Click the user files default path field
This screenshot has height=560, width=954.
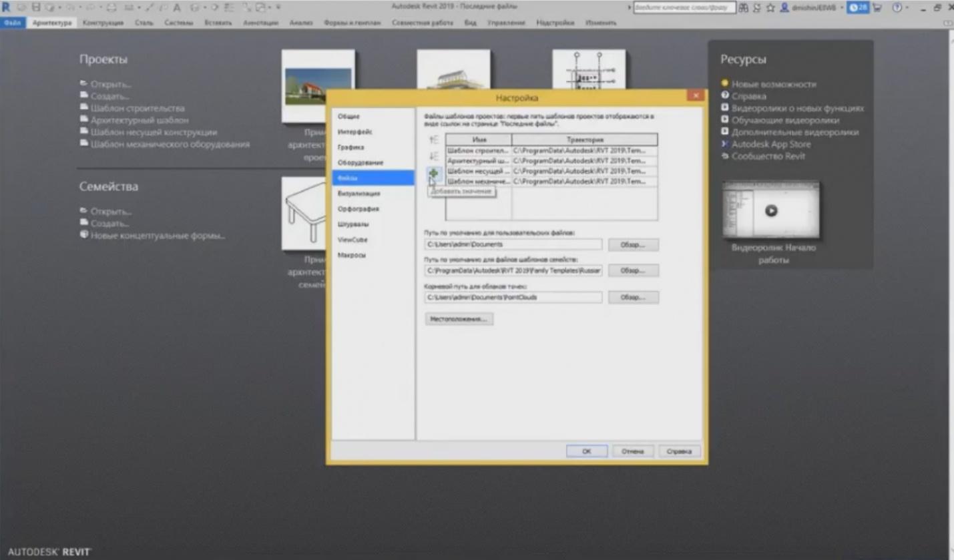[513, 245]
